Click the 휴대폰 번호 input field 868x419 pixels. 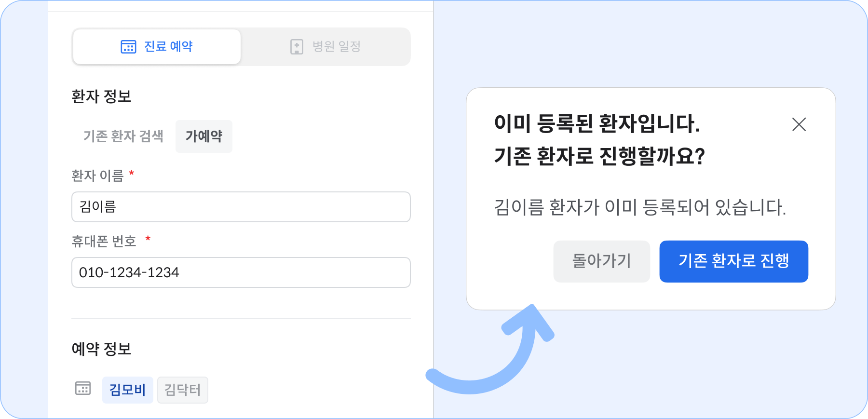241,272
